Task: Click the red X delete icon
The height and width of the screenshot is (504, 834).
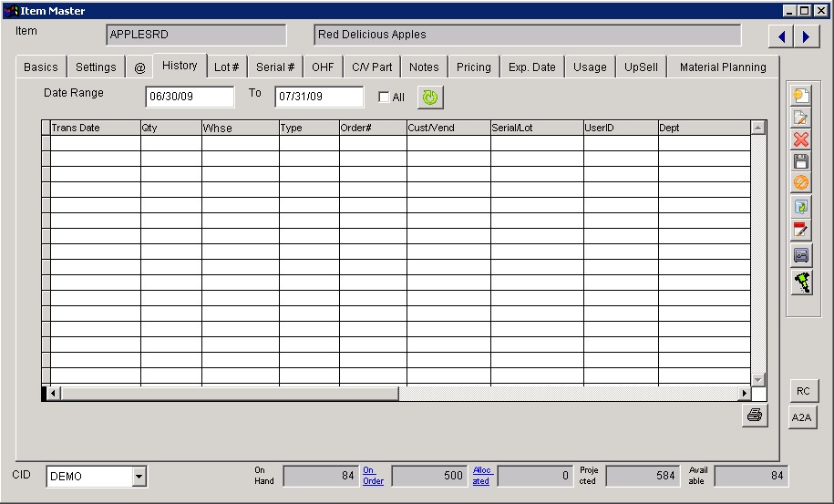Action: 801,139
